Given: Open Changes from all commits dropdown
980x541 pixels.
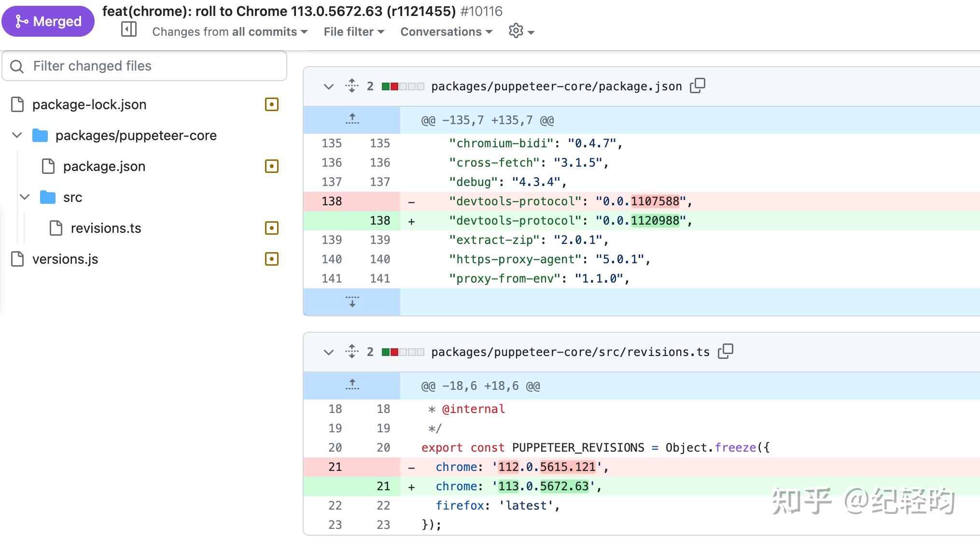Looking at the screenshot, I should (x=230, y=32).
